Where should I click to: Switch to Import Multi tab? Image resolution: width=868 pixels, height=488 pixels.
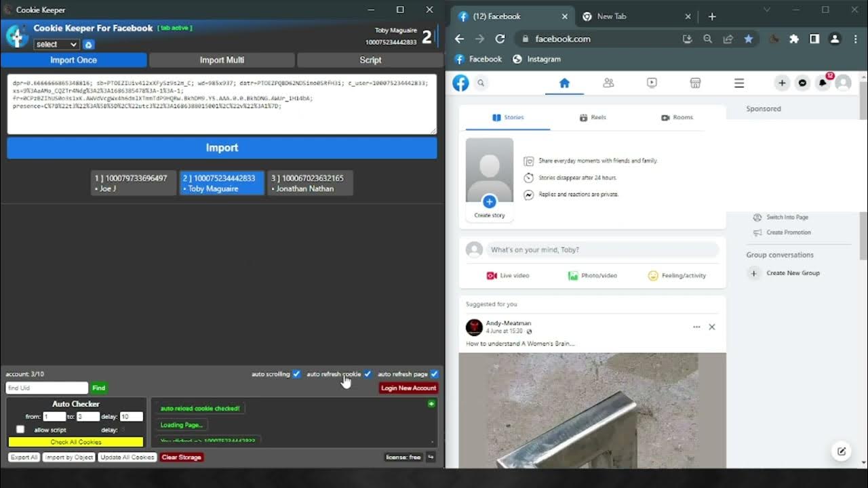click(x=222, y=60)
